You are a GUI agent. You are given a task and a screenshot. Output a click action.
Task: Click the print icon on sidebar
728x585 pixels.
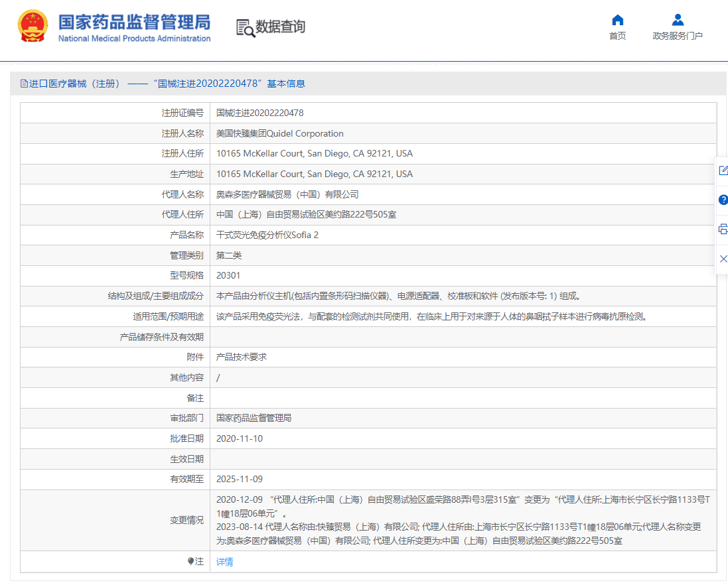[x=723, y=229]
